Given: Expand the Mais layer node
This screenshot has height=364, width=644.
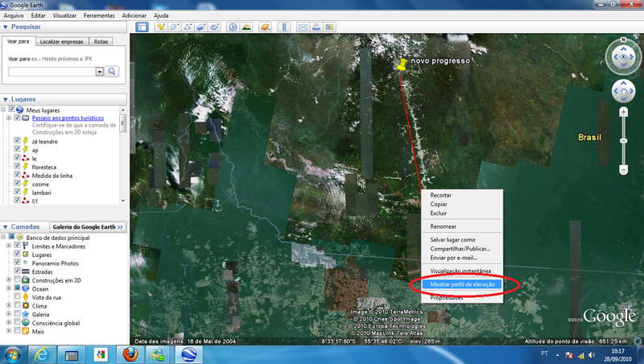Looking at the screenshot, I should [x=9, y=330].
